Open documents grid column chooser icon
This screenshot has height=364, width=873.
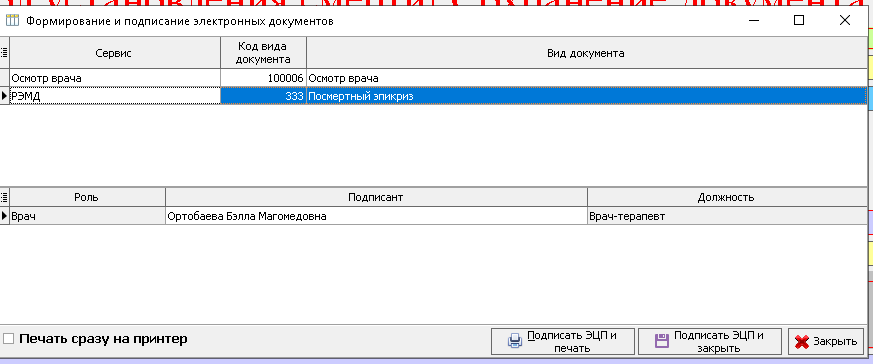point(4,53)
